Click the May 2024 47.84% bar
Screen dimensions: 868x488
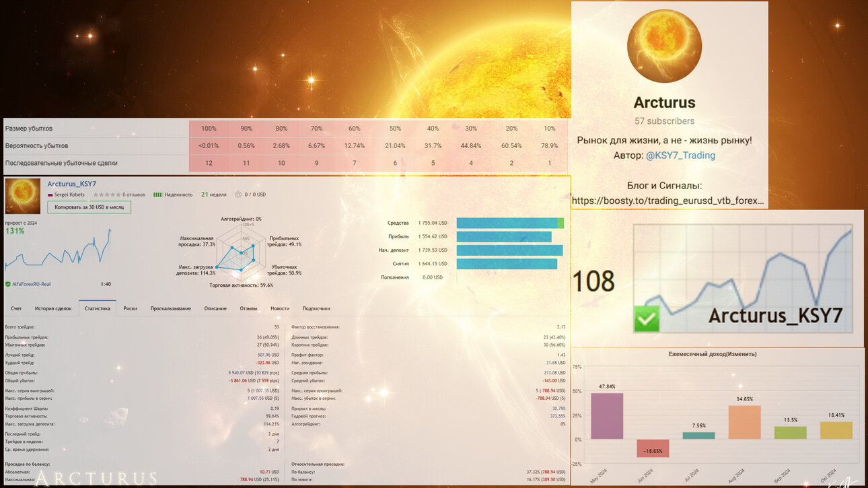607,416
